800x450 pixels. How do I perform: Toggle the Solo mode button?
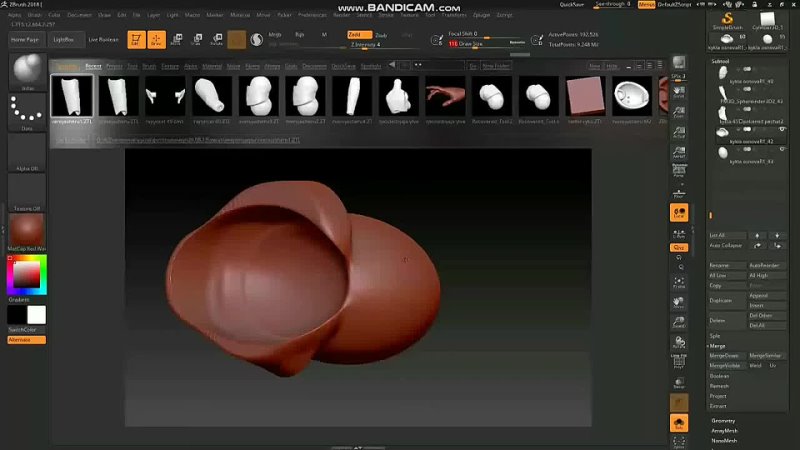coord(679,423)
